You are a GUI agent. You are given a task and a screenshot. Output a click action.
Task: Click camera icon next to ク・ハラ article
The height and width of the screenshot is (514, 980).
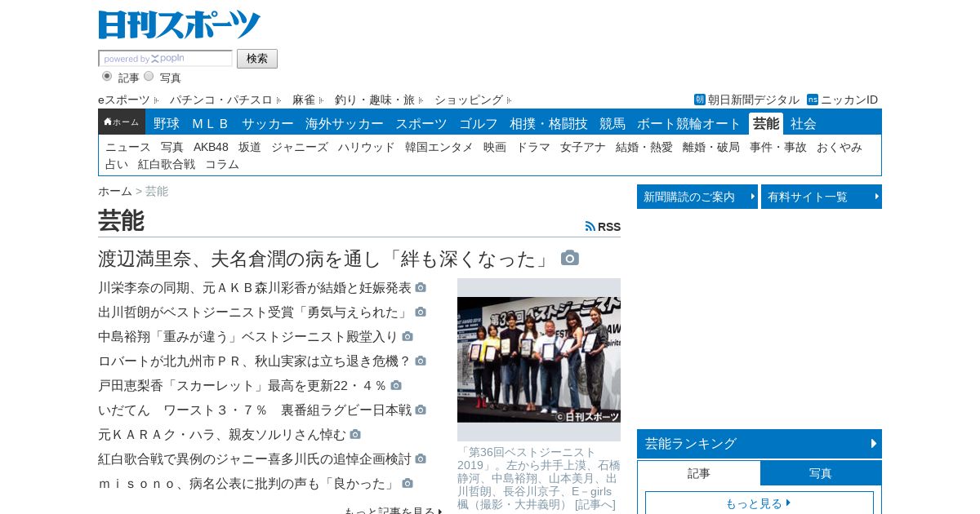[x=355, y=435]
